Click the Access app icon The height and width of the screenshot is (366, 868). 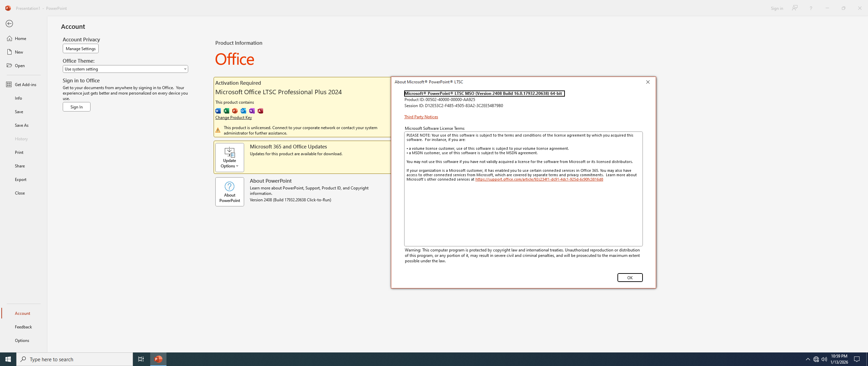coord(260,111)
